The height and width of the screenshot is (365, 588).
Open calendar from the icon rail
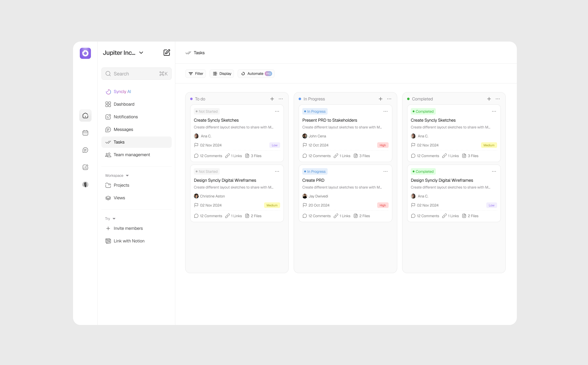click(85, 133)
